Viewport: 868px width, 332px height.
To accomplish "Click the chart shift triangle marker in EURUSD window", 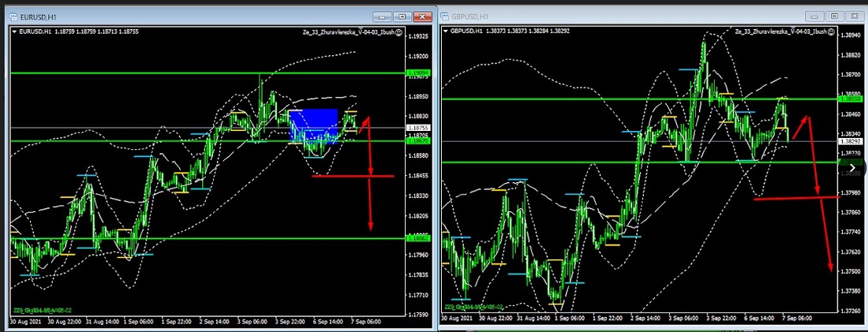I will [x=361, y=28].
